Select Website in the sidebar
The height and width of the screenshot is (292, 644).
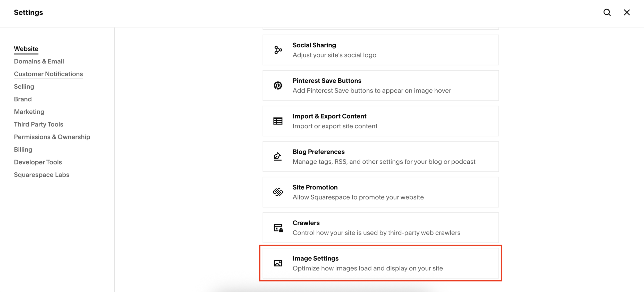[x=26, y=49]
